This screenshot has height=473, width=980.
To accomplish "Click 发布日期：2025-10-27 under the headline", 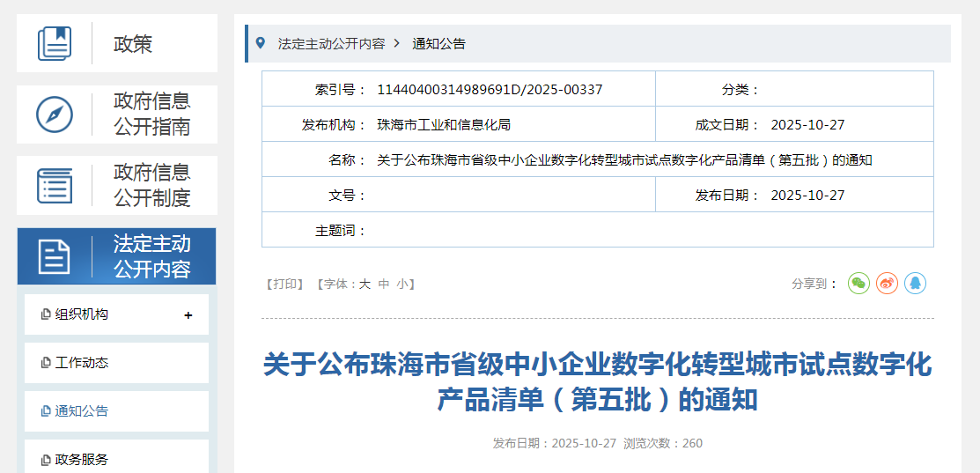I will point(555,444).
